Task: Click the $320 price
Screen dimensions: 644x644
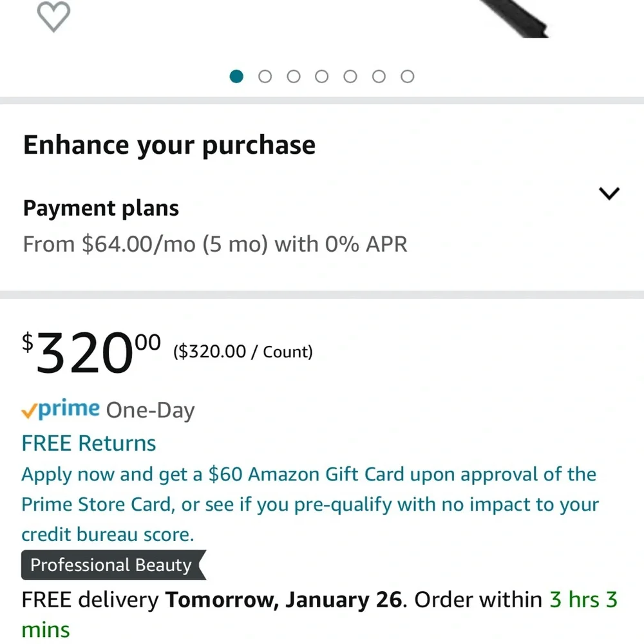Action: click(91, 354)
